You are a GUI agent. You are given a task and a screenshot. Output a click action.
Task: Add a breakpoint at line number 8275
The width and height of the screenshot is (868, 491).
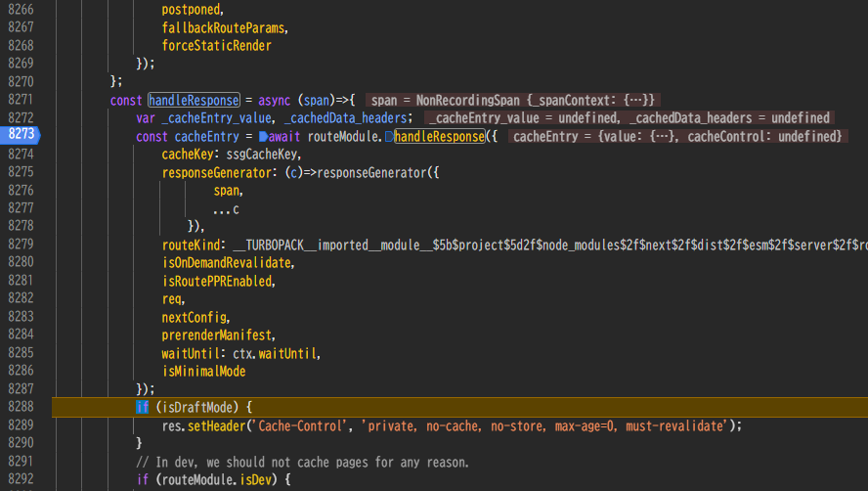(x=21, y=172)
